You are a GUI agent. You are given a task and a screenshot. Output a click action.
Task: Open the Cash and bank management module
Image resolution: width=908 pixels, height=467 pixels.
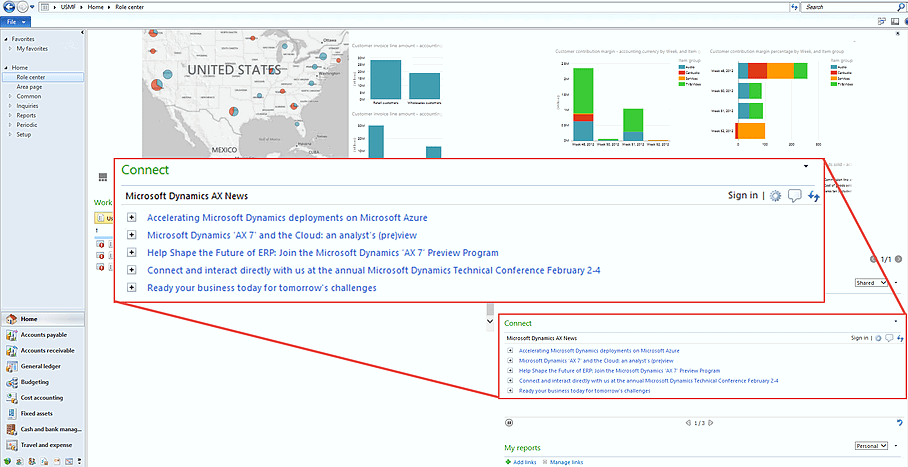click(43, 429)
